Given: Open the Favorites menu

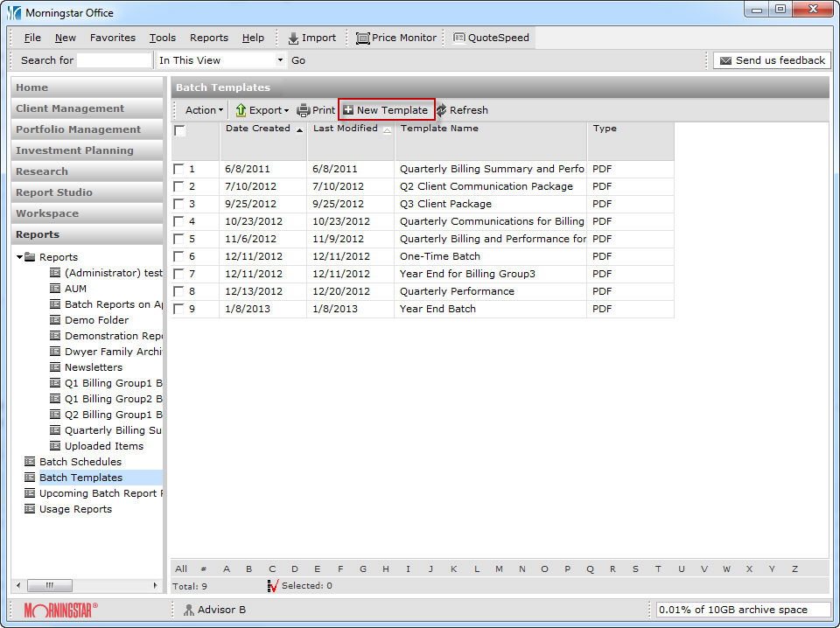Looking at the screenshot, I should (x=112, y=38).
